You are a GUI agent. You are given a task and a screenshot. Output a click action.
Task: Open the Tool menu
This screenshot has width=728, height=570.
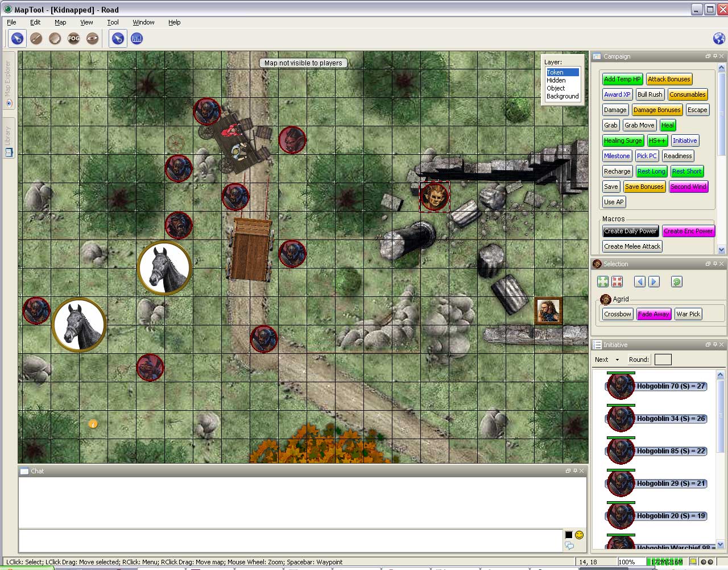coord(113,22)
